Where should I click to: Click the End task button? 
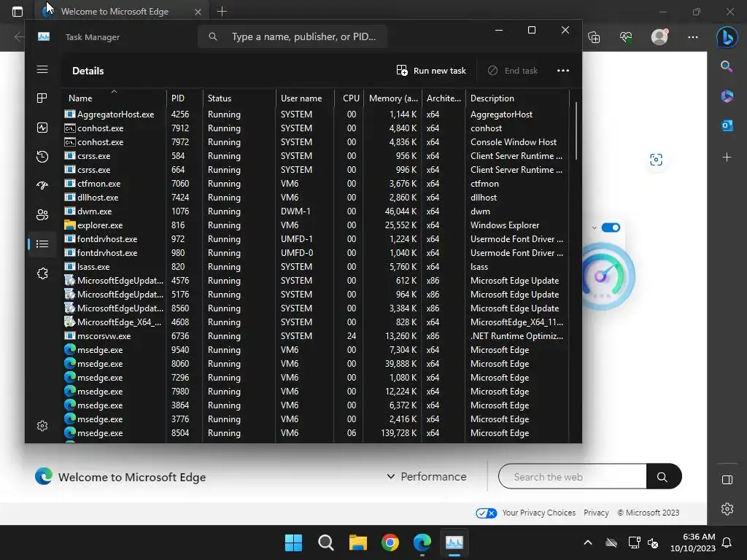coord(513,71)
